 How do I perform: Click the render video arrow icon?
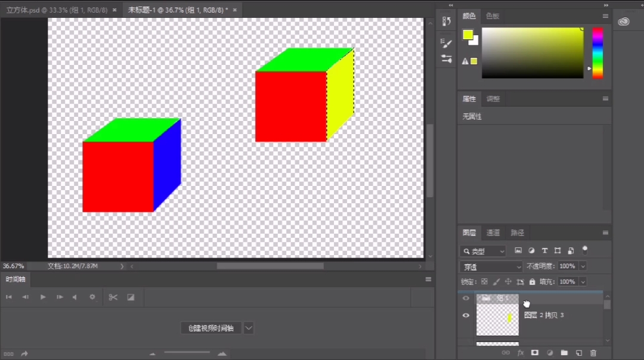click(x=24, y=353)
